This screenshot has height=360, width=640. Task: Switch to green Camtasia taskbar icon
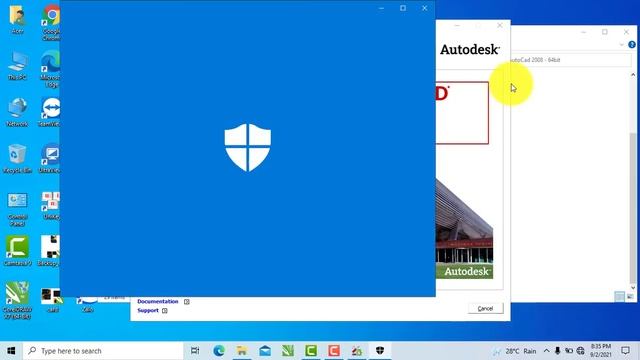311,351
